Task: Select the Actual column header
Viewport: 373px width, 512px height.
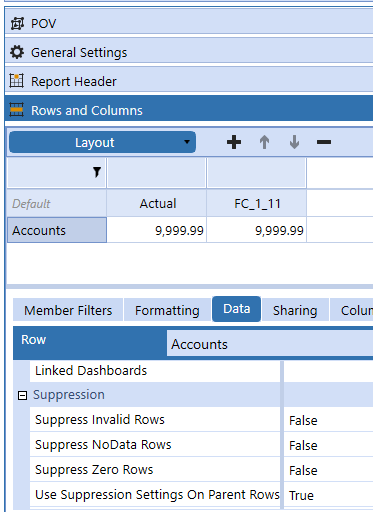Action: tap(157, 203)
